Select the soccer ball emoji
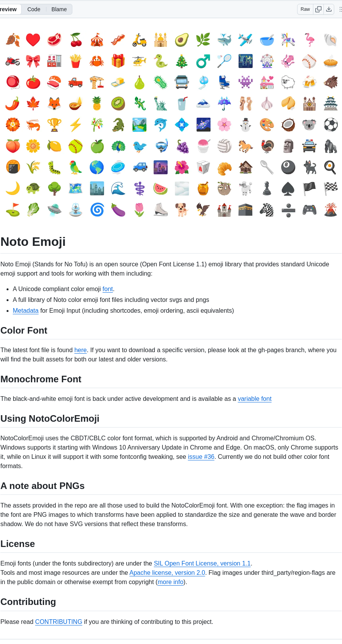342x644 pixels. click(x=331, y=125)
